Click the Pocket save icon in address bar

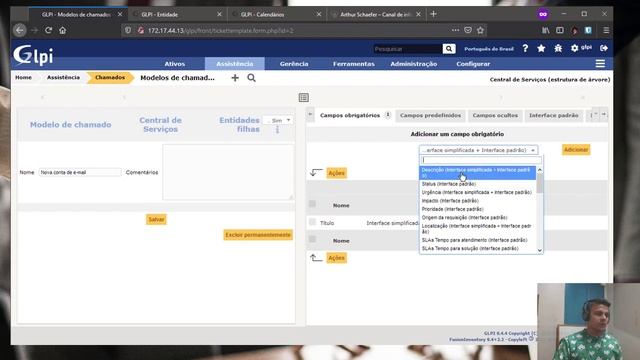tap(468, 30)
